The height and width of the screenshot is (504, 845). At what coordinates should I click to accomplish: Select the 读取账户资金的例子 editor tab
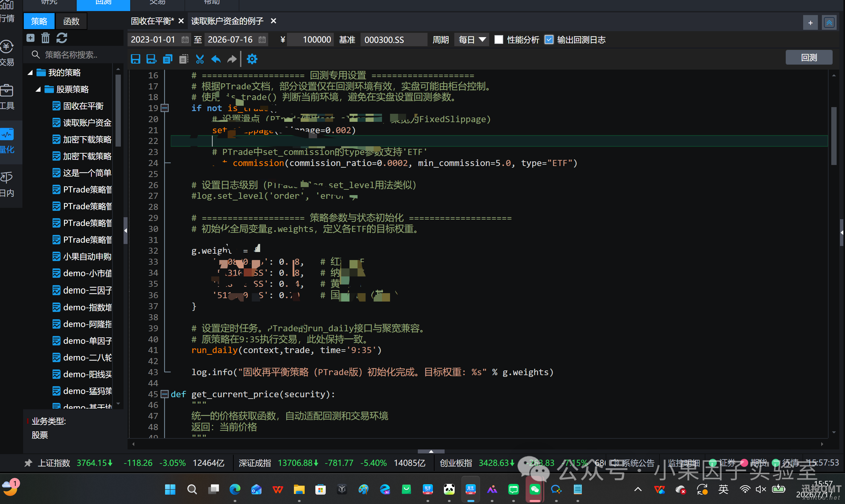(x=227, y=21)
